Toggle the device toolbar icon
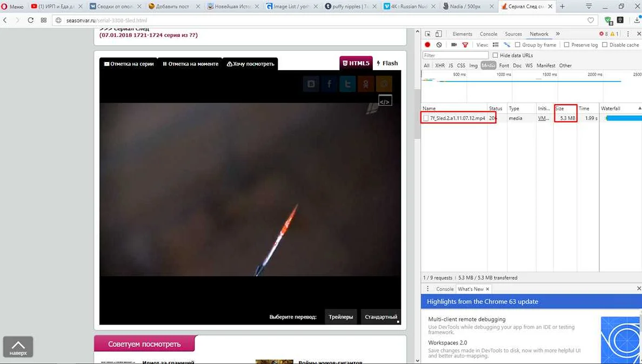This screenshot has width=642, height=364. tap(438, 33)
